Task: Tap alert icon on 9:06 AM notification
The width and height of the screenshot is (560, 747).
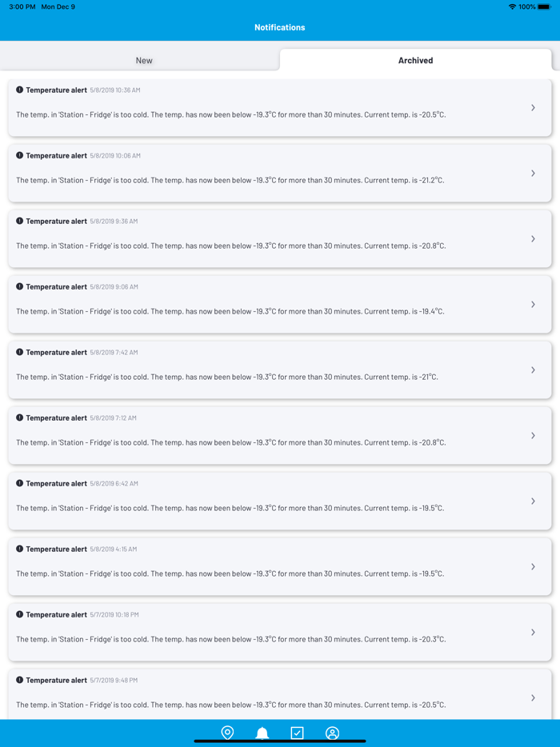Action: (20, 286)
